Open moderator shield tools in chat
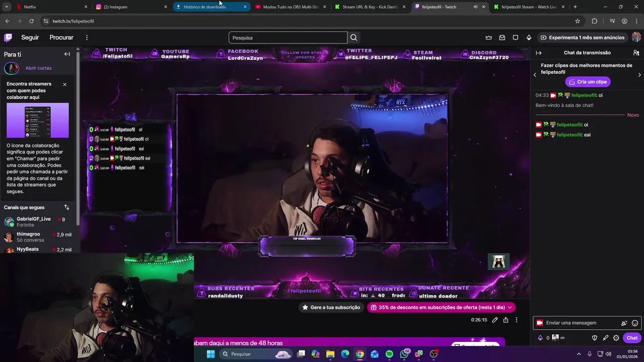 click(x=594, y=338)
